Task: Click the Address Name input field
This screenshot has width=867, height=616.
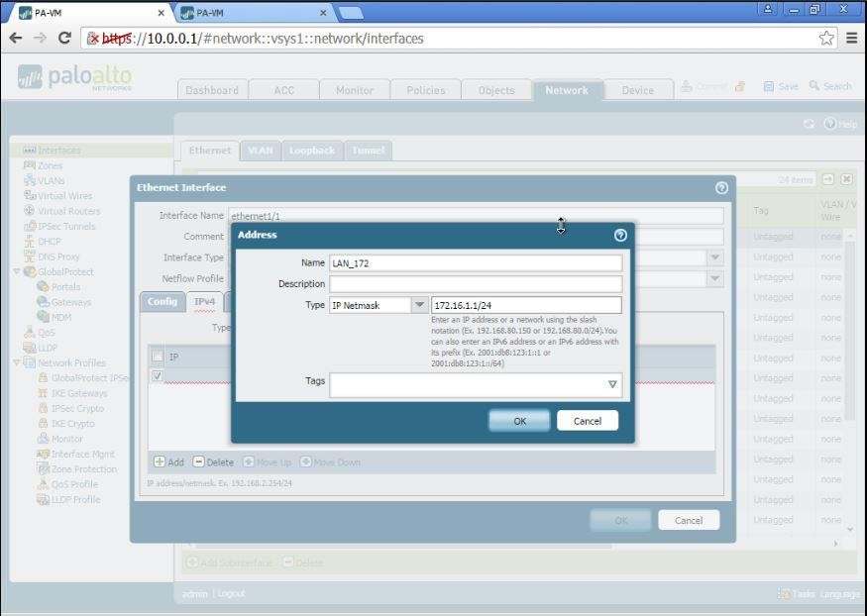Action: click(476, 263)
